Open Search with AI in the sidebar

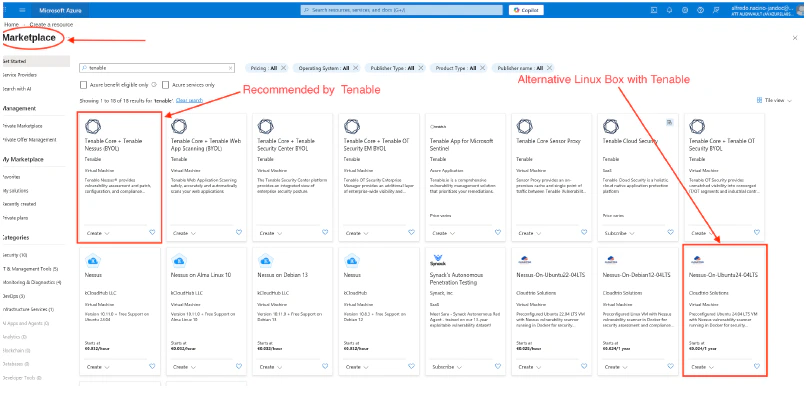[17, 89]
